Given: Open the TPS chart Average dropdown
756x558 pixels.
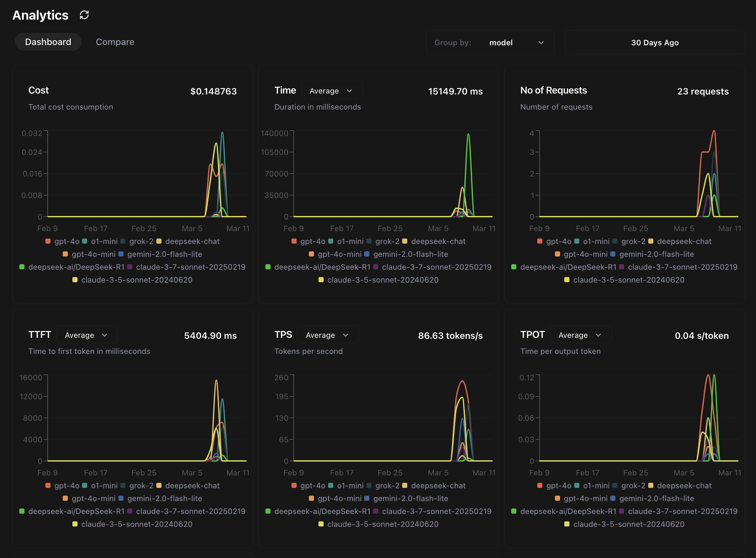Looking at the screenshot, I should pyautogui.click(x=327, y=335).
